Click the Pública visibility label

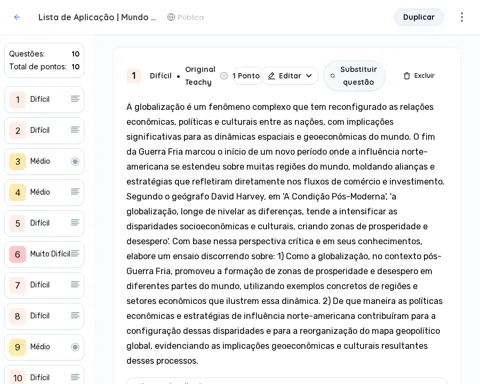(x=190, y=17)
